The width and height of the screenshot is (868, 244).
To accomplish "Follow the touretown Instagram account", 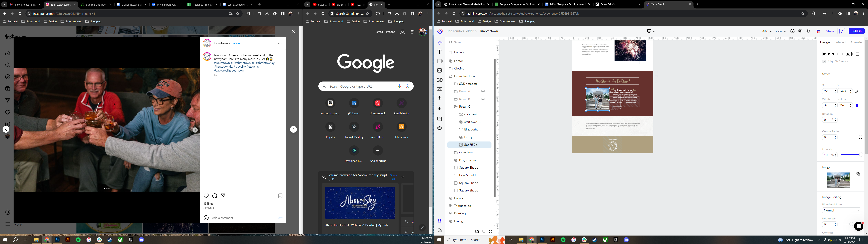I will click(236, 43).
